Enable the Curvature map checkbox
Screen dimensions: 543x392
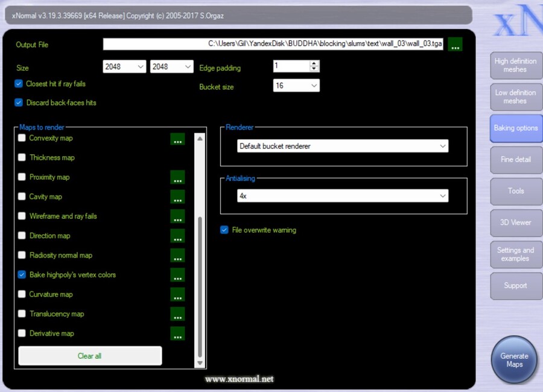(x=22, y=294)
